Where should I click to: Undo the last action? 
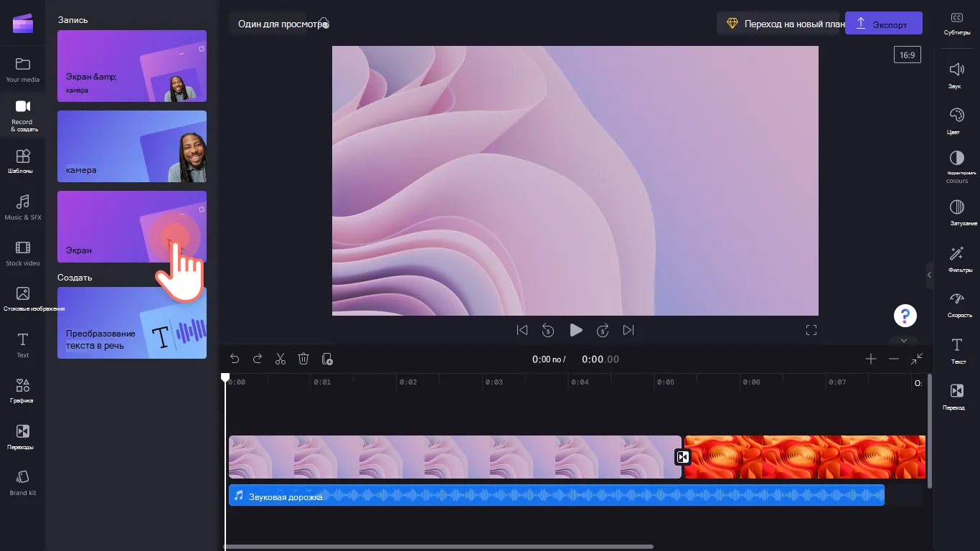click(235, 359)
